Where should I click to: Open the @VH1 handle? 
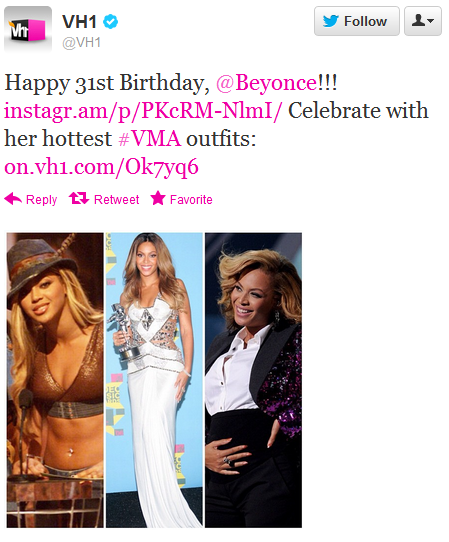(x=82, y=43)
